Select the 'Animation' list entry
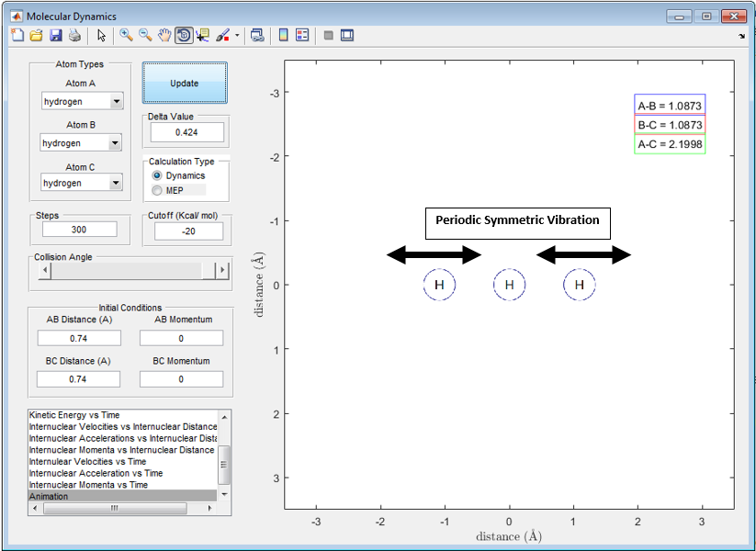This screenshot has width=756, height=551. pyautogui.click(x=123, y=496)
